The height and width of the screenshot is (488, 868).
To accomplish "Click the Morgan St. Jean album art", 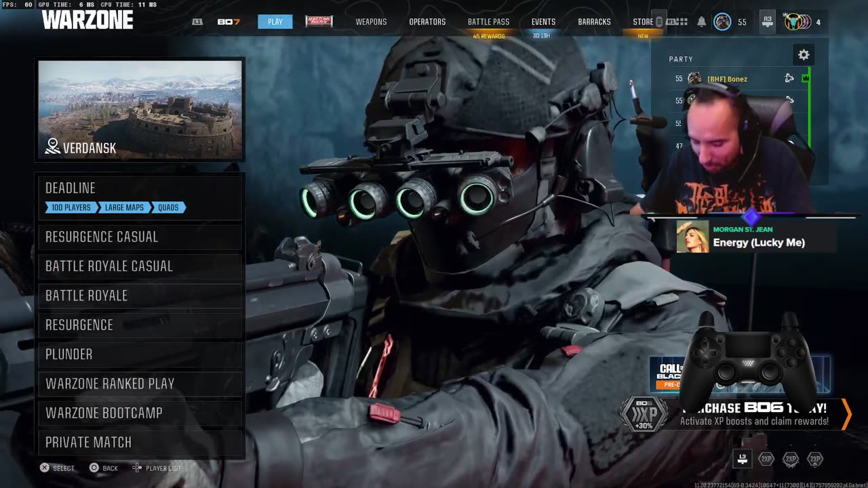I will [x=692, y=237].
